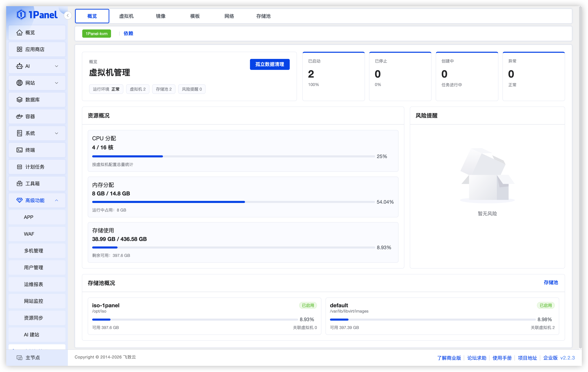
Task: Click the 虚拟机 2 tag
Action: click(x=137, y=89)
